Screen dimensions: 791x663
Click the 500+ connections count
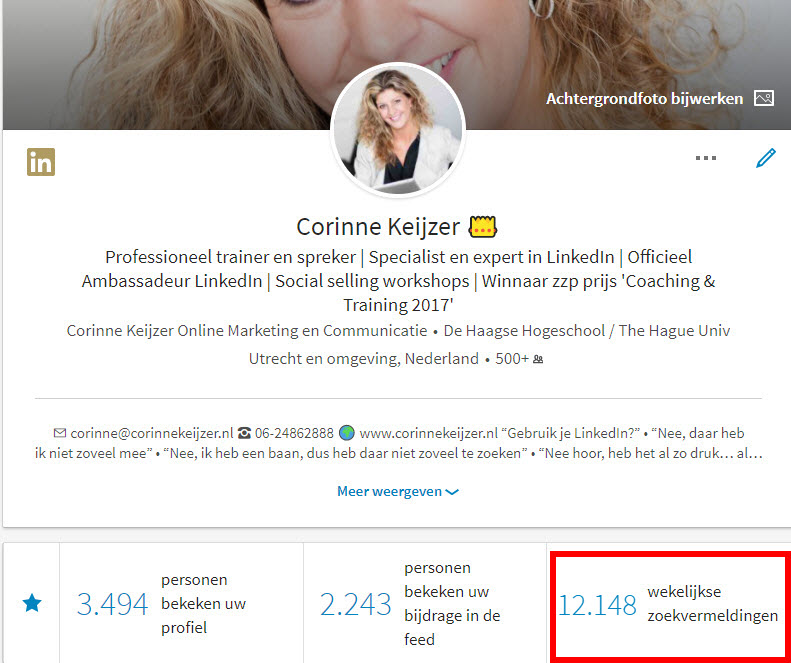(512, 359)
